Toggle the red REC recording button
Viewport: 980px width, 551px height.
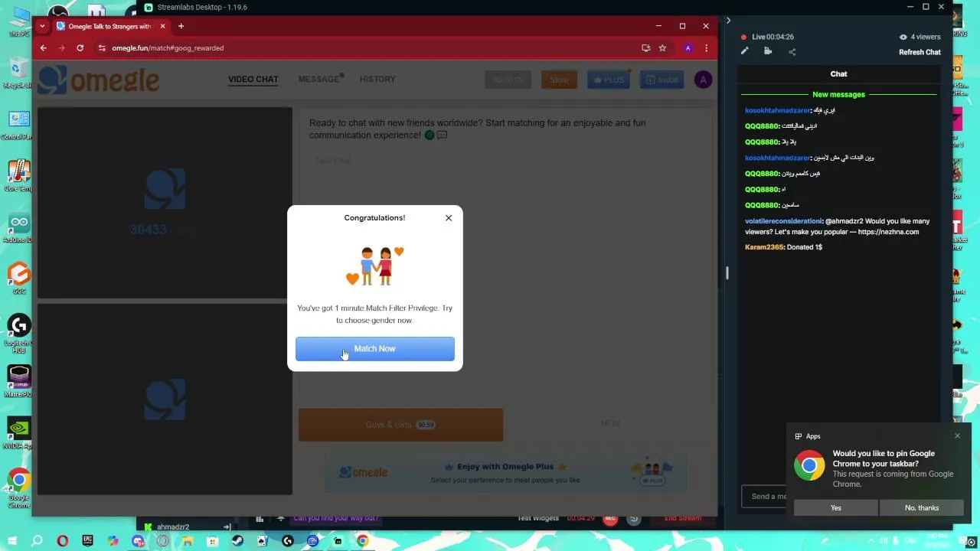point(610,519)
